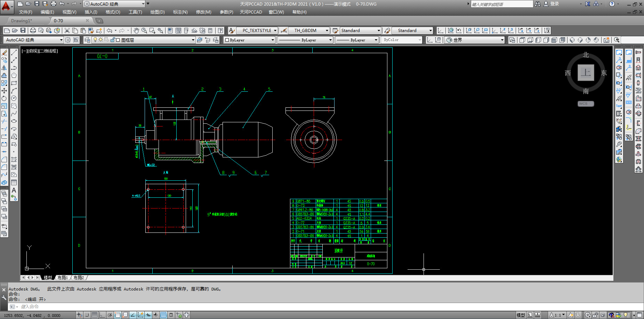Viewport: 644px width, 319px height.
Task: Click the 登录 sign-in link
Action: [555, 4]
